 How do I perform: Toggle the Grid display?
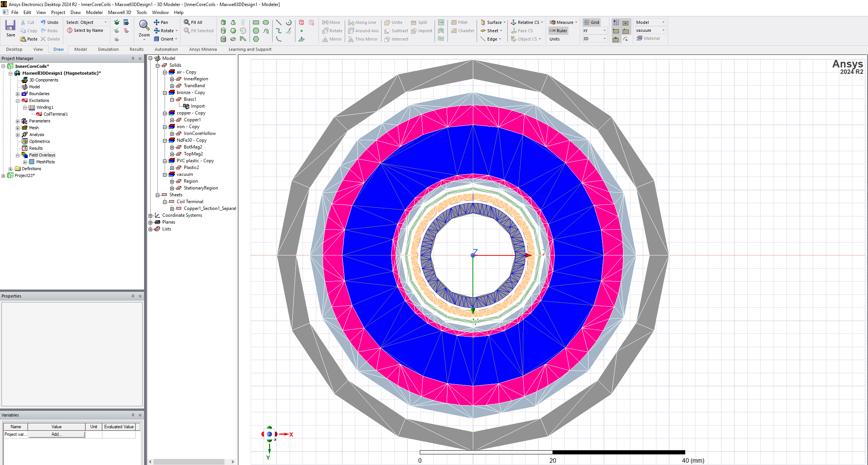[x=592, y=22]
